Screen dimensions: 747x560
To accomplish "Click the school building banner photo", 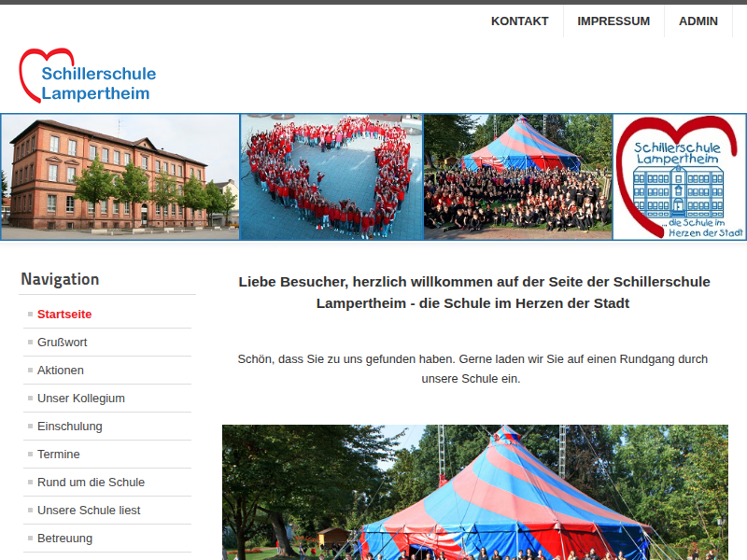I will [x=120, y=177].
